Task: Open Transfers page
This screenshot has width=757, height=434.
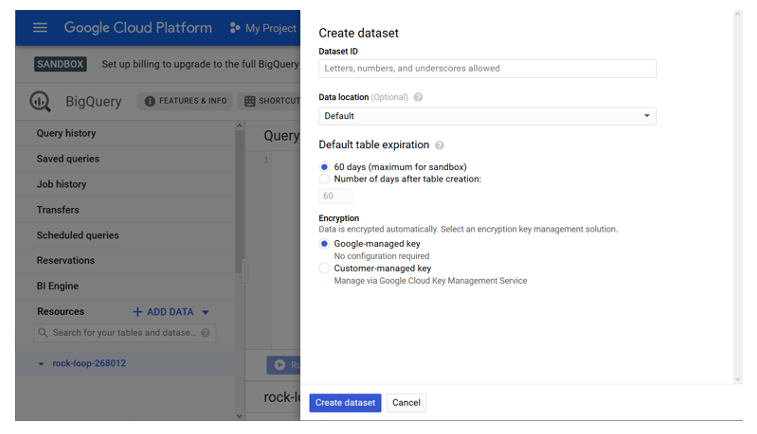Action: [x=57, y=210]
